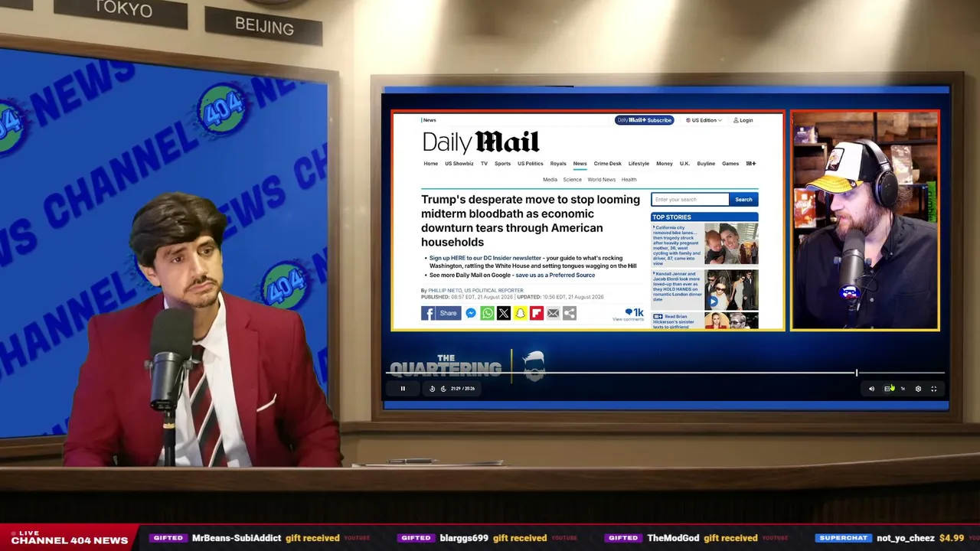The image size is (980, 551).
Task: Open the California city bike lanes story
Action: (677, 245)
